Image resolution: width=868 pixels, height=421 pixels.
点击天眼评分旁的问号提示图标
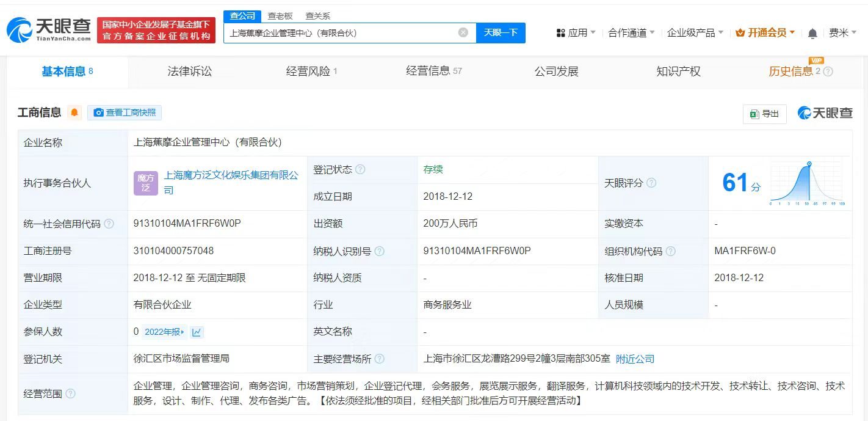click(651, 183)
